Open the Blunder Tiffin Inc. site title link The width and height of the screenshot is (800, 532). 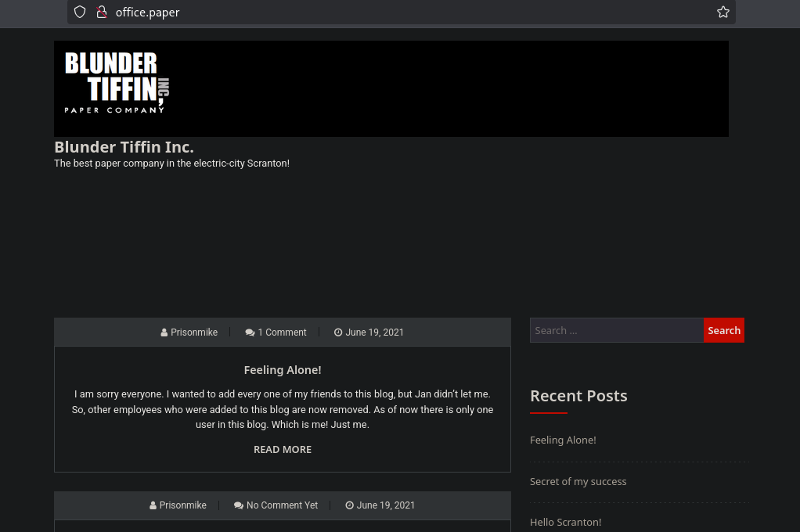pos(124,147)
